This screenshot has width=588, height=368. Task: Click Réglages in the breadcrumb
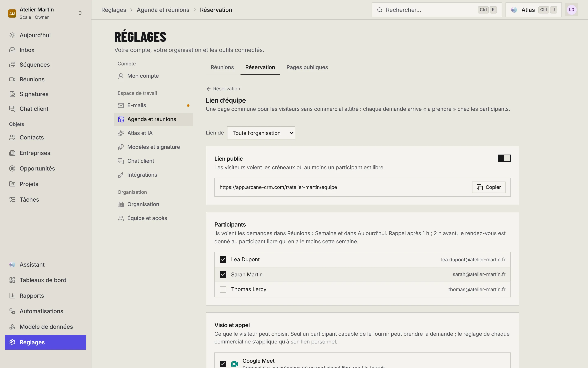pyautogui.click(x=114, y=10)
